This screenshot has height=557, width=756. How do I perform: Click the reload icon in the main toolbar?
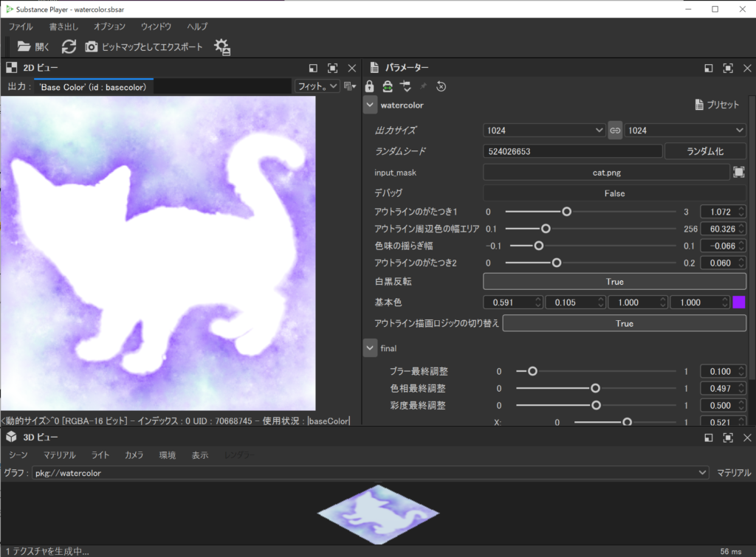pos(69,46)
